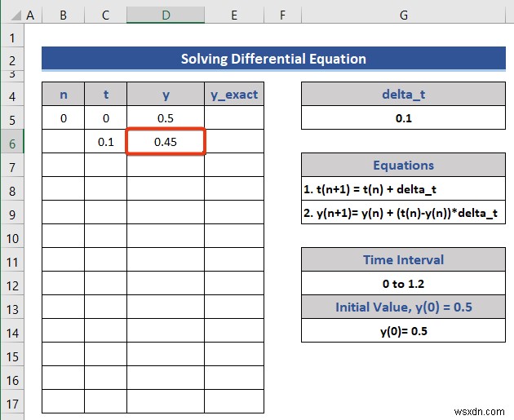
Task: Select cell D6 with value 0.45
Action: pyautogui.click(x=166, y=142)
